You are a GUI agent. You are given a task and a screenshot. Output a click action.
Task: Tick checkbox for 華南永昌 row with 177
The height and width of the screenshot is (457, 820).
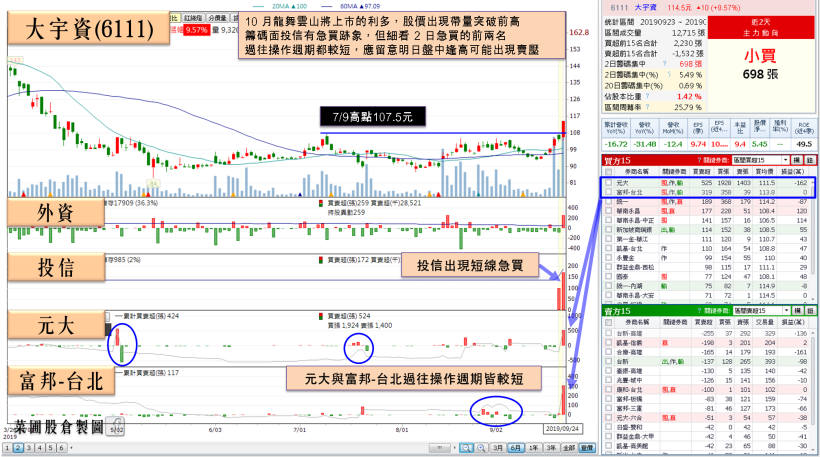tap(608, 211)
